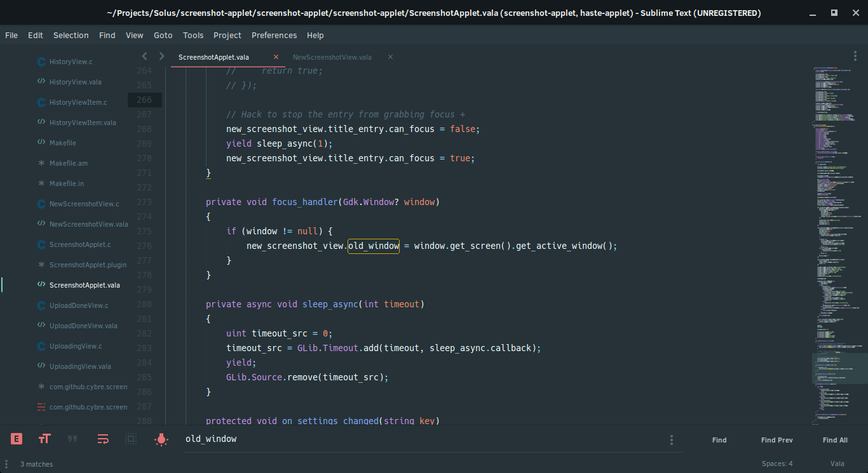Toggle highlight matches lightbulb icon

click(161, 439)
